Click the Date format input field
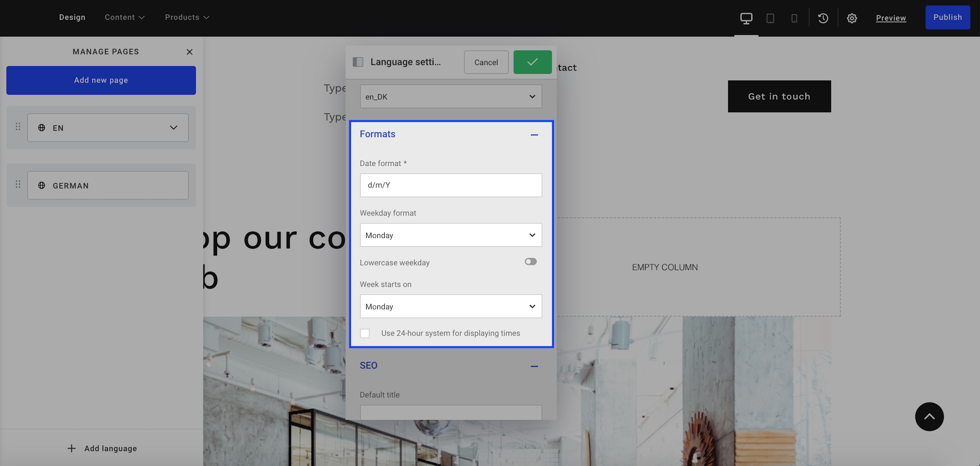980x466 pixels. (451, 185)
